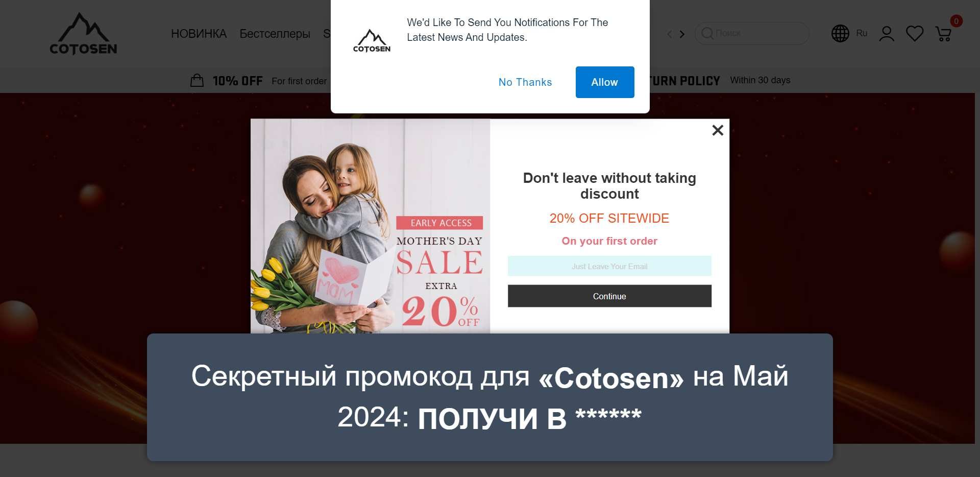Focus the Just Leave Your Email field
This screenshot has height=477, width=980.
click(x=609, y=266)
